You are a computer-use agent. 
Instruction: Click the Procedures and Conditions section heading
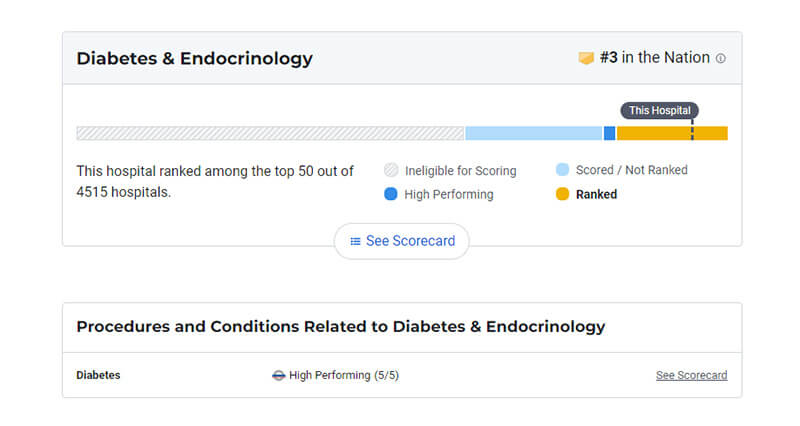341,327
